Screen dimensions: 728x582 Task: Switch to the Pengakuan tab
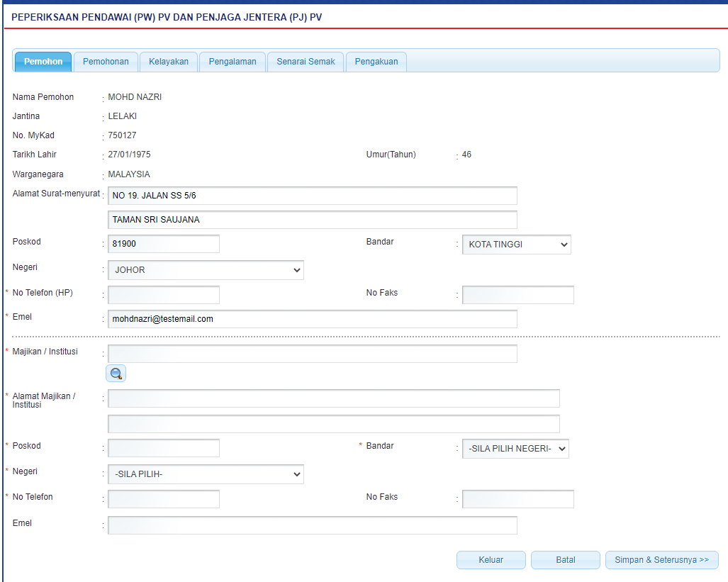376,62
